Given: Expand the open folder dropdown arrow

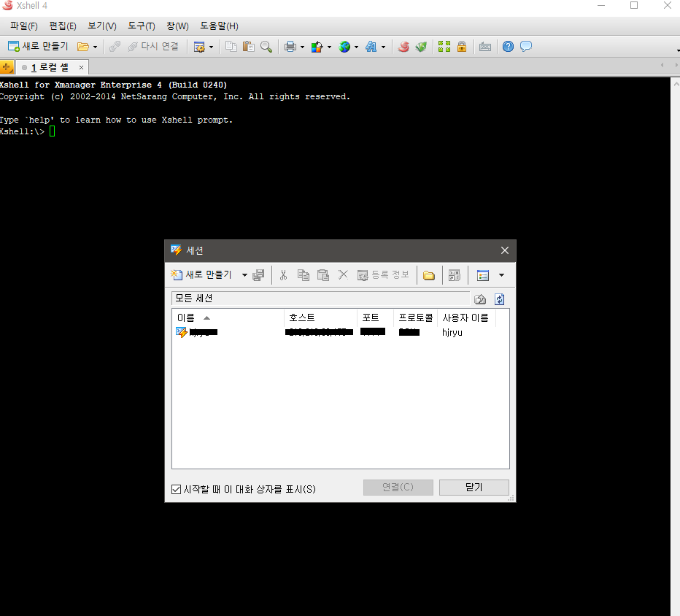Looking at the screenshot, I should coord(95,47).
